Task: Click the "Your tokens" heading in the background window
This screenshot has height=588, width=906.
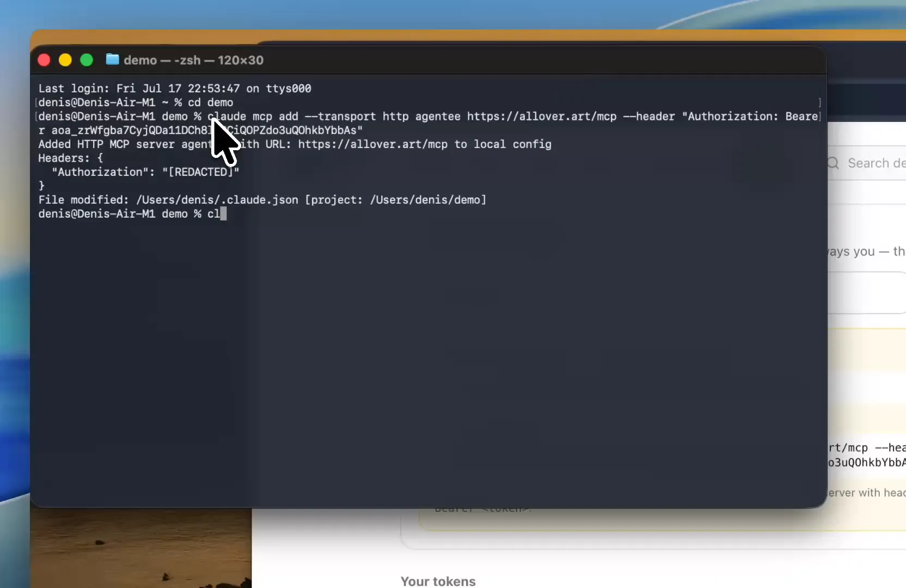Action: (438, 581)
